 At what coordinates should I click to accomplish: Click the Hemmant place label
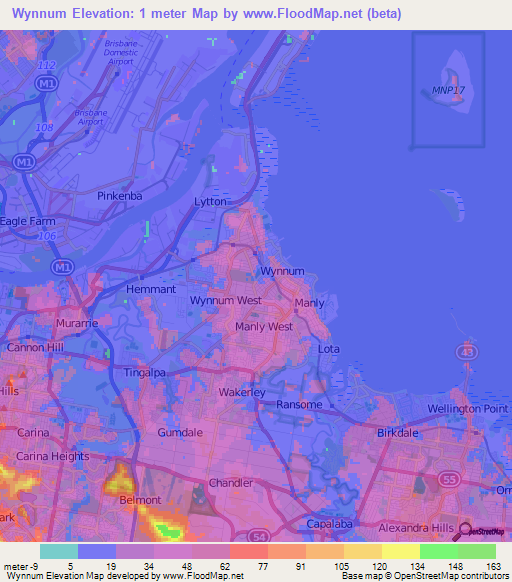coord(151,289)
